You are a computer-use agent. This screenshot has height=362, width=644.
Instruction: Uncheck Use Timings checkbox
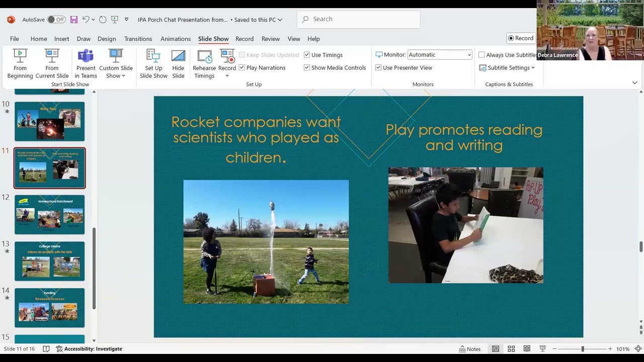click(307, 55)
